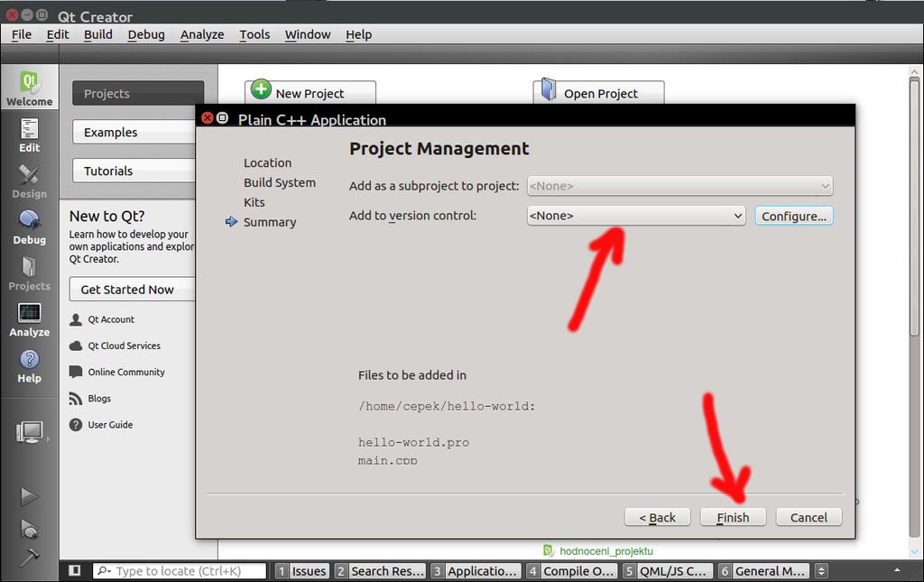Click the Blogs link

(x=99, y=398)
